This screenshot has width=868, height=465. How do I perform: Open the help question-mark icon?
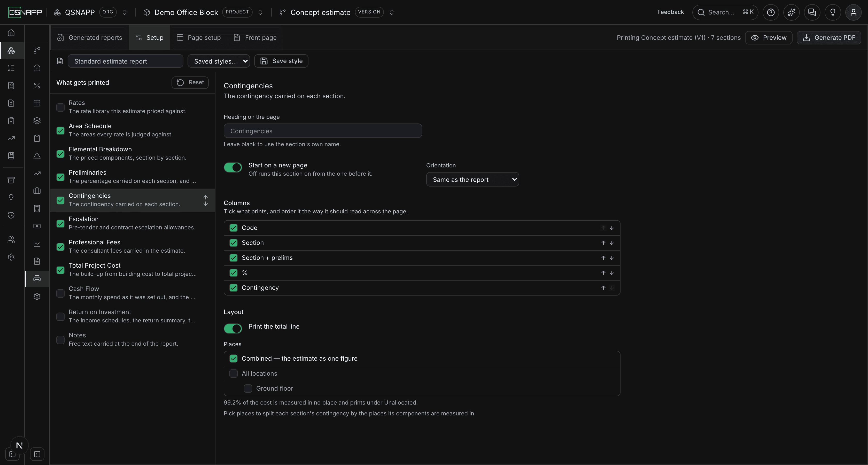pos(771,12)
